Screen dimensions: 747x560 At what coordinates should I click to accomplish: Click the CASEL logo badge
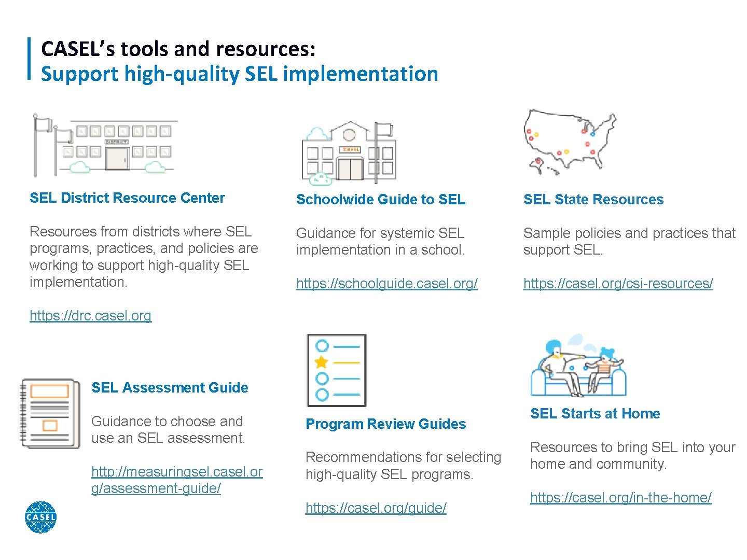40,517
